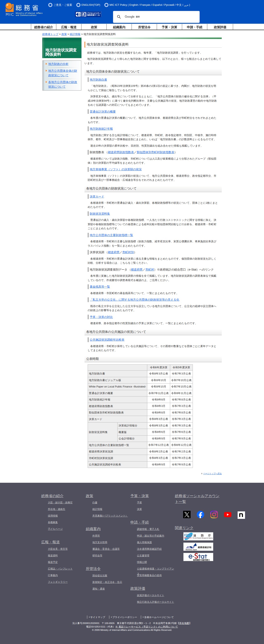
Task: Open sidebar link 地方公共団体全体の財政状況について
Action: 62,73
